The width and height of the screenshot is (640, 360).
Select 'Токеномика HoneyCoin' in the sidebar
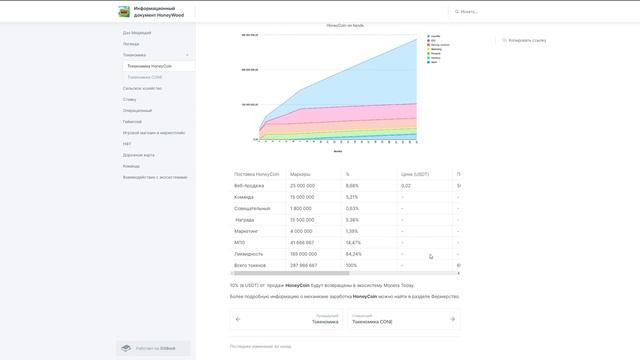coord(149,66)
